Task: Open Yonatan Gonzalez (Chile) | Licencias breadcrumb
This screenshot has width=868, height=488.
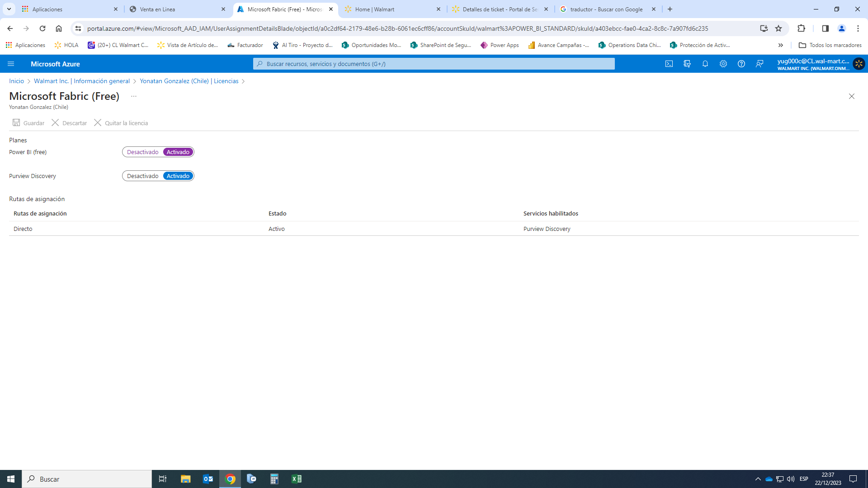Action: [189, 81]
